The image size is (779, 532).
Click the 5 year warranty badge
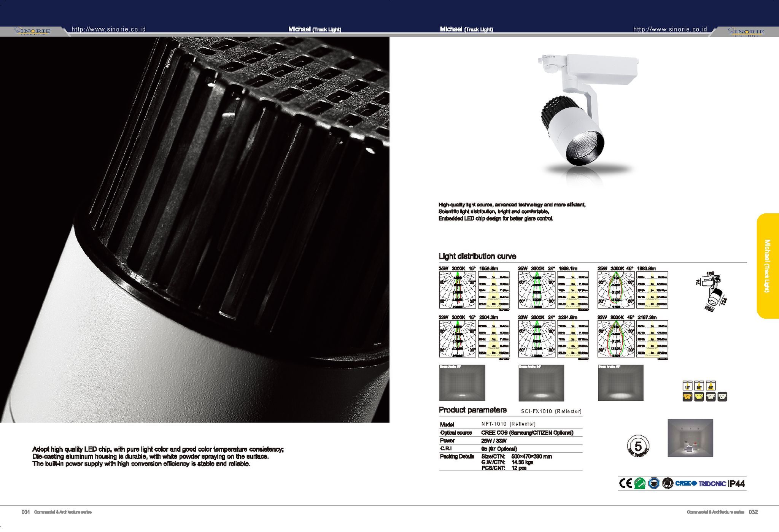click(638, 446)
